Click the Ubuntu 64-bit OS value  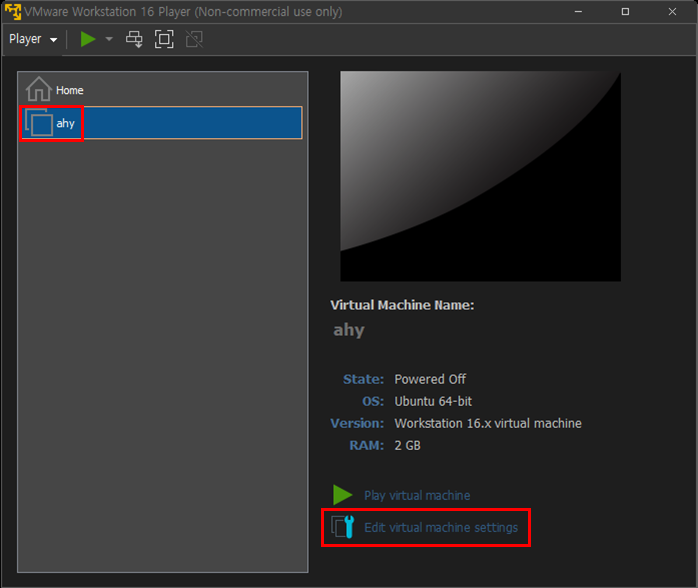433,401
